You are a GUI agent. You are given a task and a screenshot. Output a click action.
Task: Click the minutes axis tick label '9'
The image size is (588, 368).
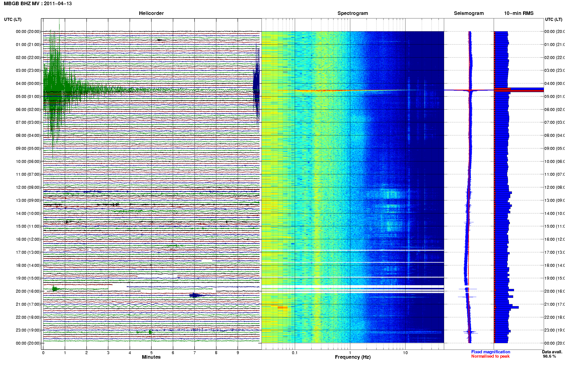(x=238, y=353)
